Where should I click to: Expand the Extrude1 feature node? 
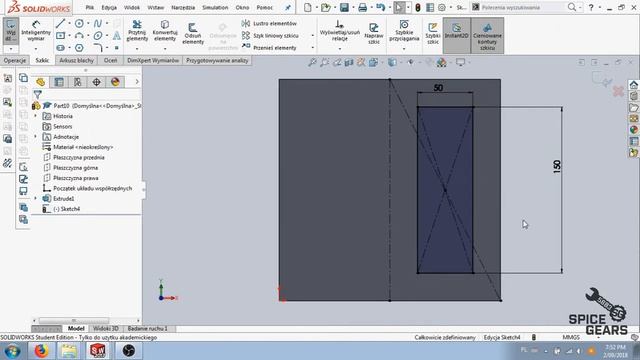tap(36, 198)
